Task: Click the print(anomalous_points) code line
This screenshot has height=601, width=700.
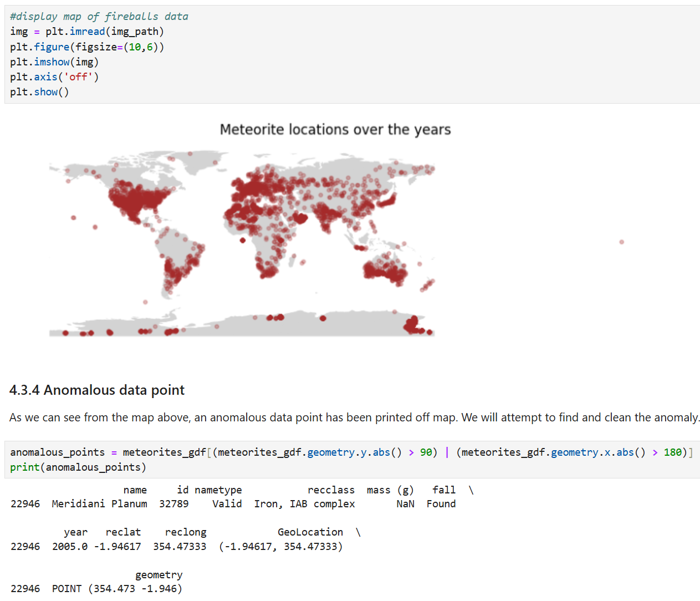Action: click(x=78, y=467)
